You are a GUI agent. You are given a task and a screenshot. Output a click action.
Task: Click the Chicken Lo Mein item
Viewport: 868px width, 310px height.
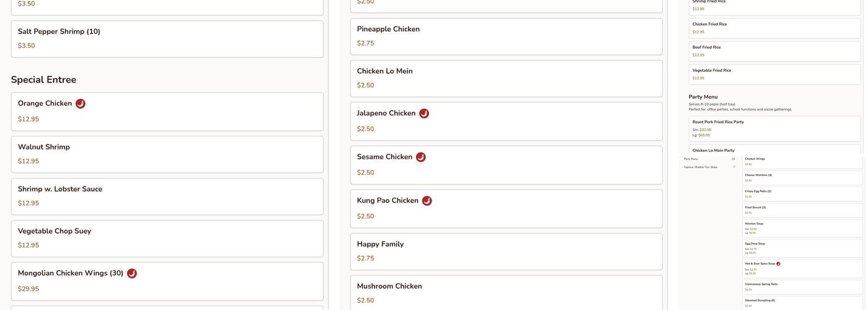506,79
